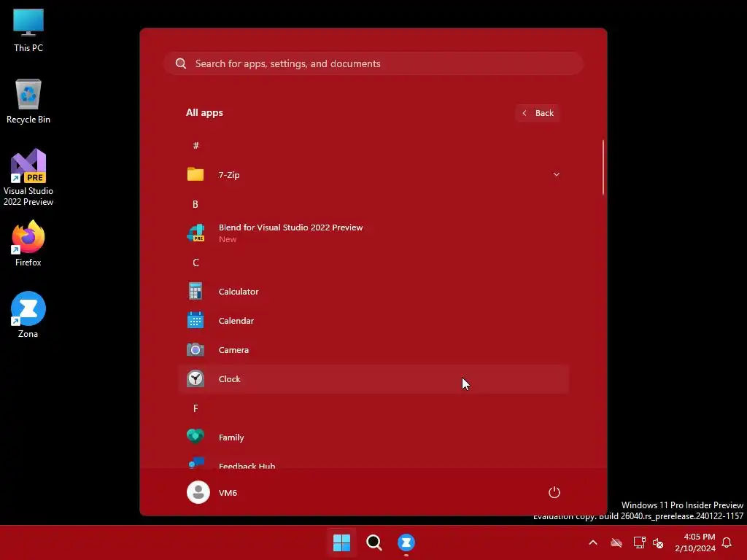This screenshot has height=560, width=747.
Task: Open the Camera app
Action: pyautogui.click(x=373, y=349)
